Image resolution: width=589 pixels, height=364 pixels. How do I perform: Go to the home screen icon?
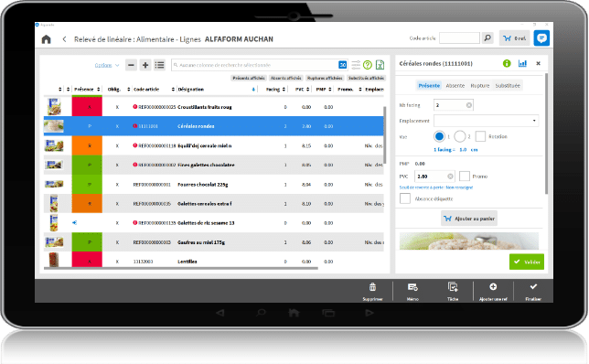coord(47,39)
